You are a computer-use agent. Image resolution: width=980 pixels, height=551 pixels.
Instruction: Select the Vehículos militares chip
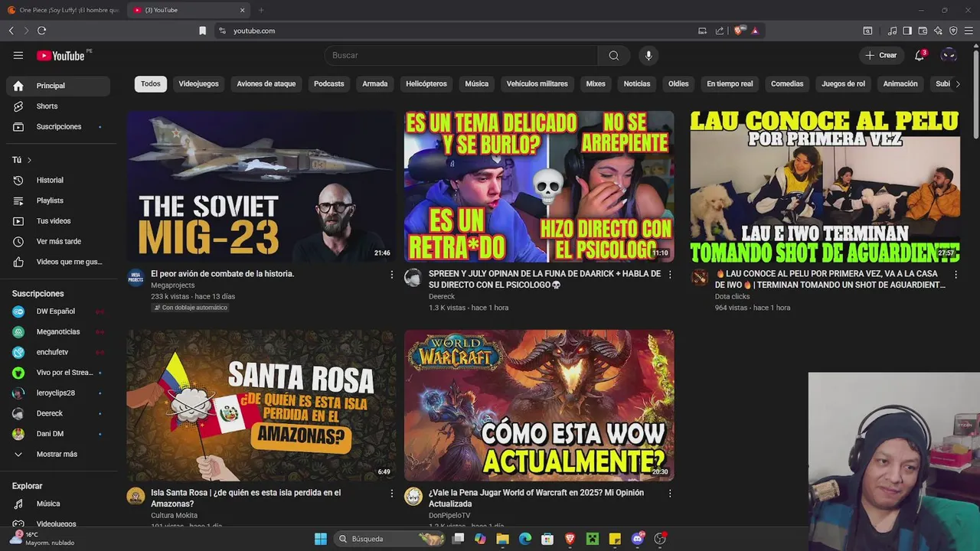[x=537, y=83]
